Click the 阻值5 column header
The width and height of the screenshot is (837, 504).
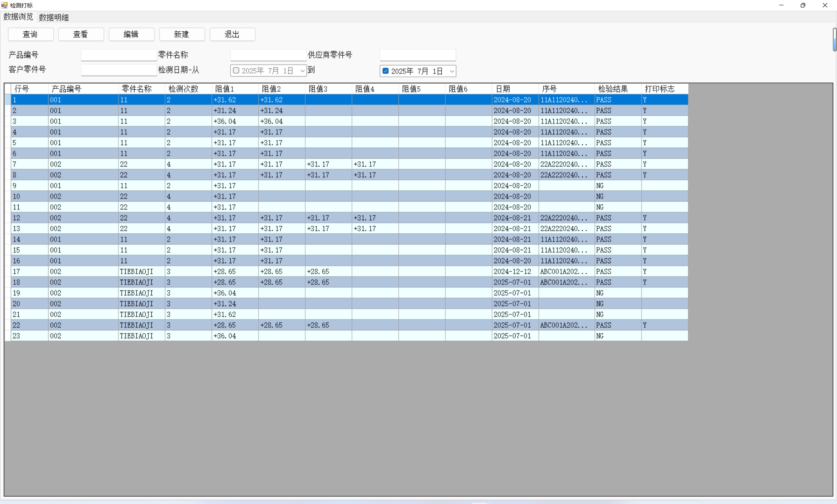422,89
